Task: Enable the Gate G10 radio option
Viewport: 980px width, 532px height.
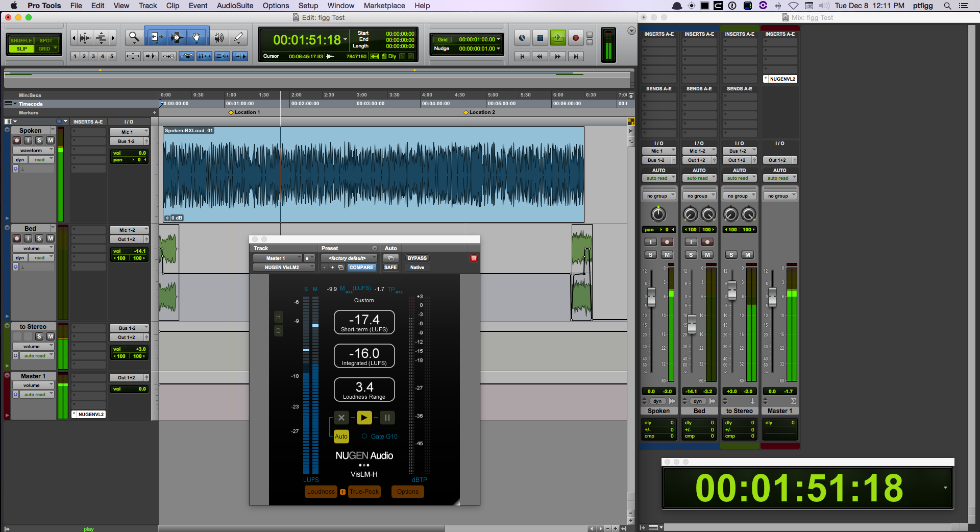Action: pos(364,437)
